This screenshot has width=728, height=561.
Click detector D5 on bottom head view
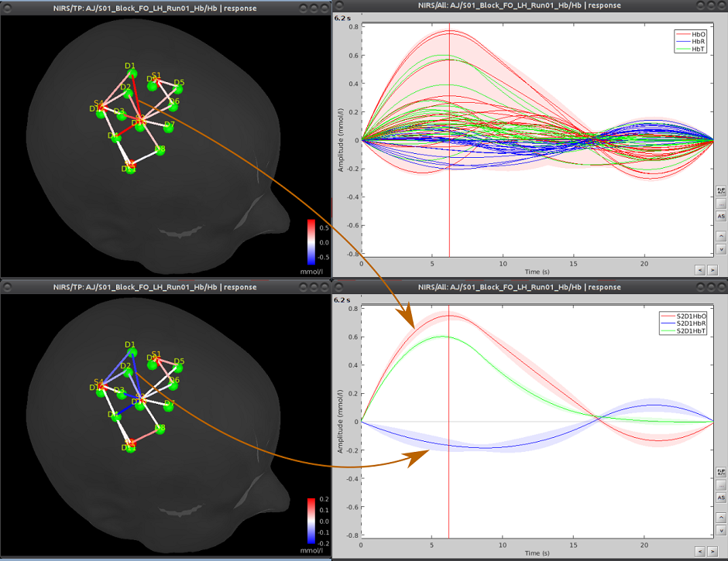pyautogui.click(x=178, y=368)
